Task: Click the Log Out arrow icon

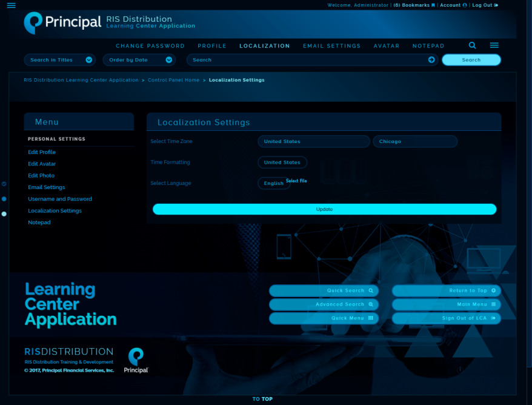Action: 496,5
